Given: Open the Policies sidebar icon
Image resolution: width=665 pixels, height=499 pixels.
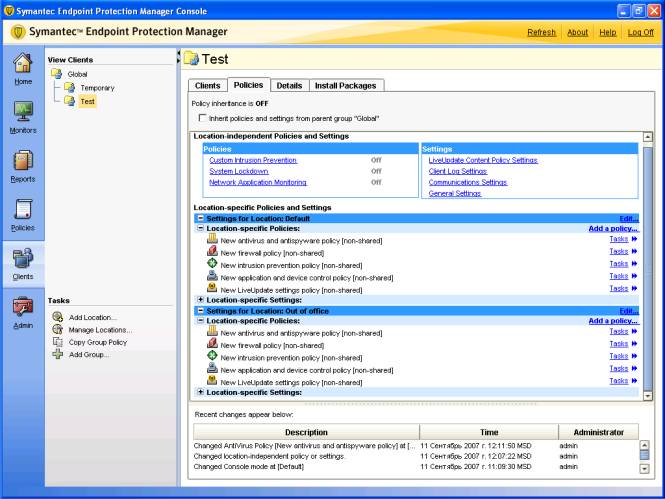Looking at the screenshot, I should pos(22,210).
